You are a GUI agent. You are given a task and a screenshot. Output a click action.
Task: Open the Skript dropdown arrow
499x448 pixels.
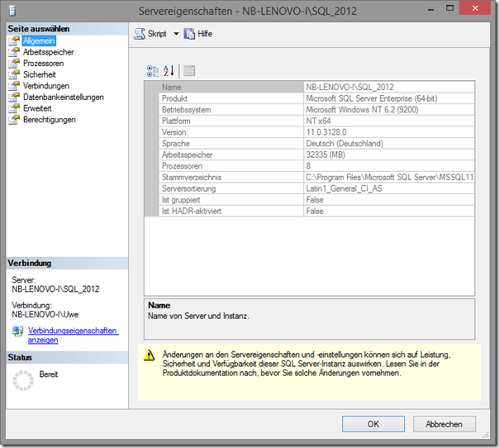pos(176,34)
